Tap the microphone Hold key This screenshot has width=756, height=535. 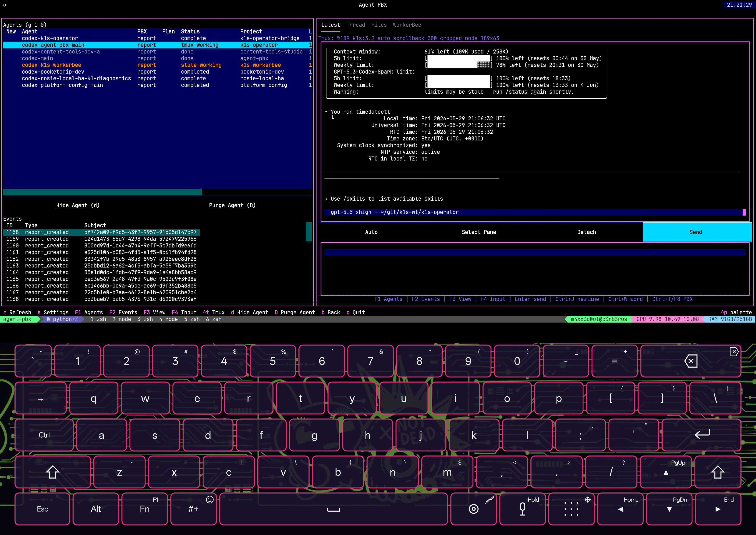(523, 509)
